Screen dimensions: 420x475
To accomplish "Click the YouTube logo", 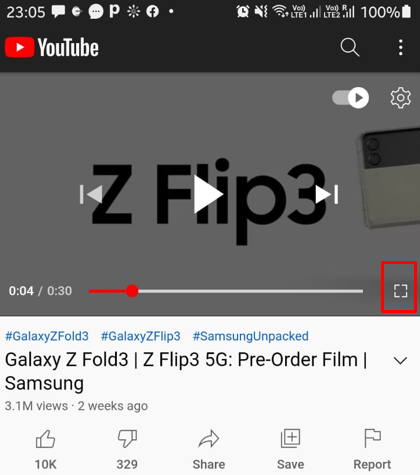I will coord(52,47).
